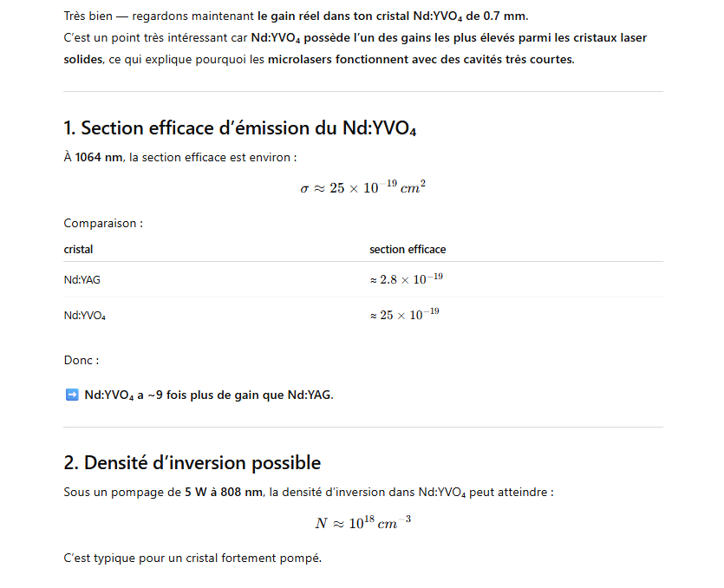Viewport: 724px width, 588px height.
Task: Click the ≈ 2.8 × 10⁻¹⁹ table value
Action: pyautogui.click(x=406, y=279)
